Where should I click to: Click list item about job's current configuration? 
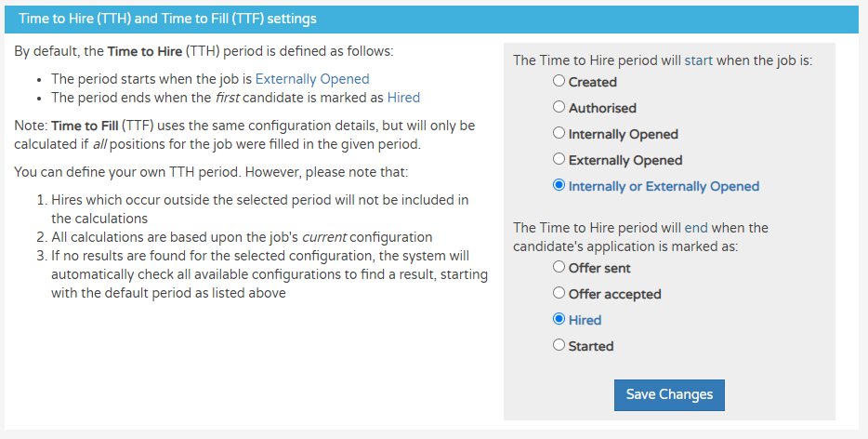pyautogui.click(x=242, y=237)
